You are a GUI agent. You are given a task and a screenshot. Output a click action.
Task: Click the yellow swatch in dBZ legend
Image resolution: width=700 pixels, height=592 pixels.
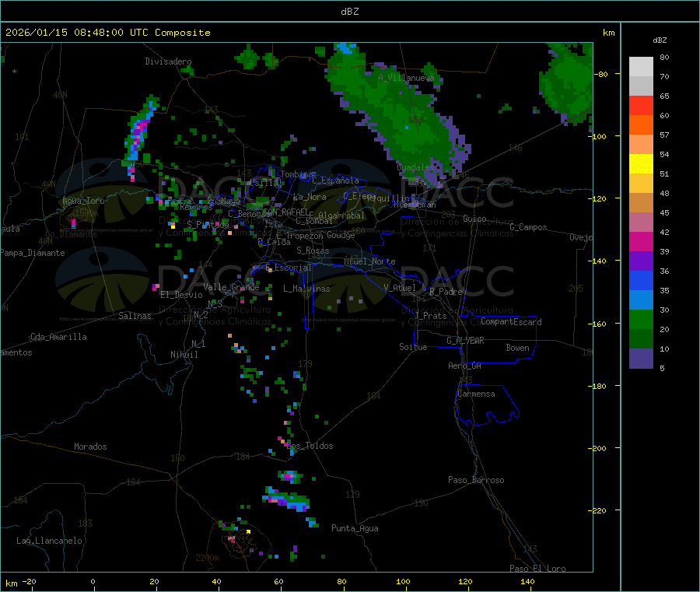[641, 164]
